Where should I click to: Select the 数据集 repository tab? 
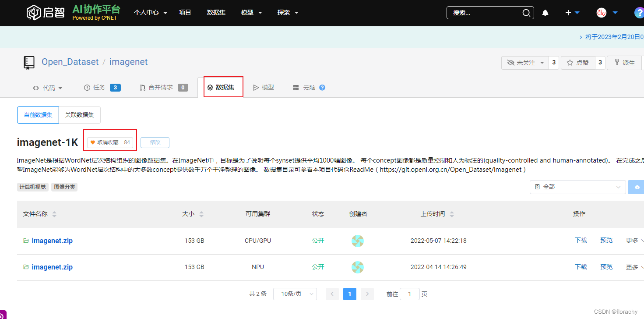click(x=221, y=88)
